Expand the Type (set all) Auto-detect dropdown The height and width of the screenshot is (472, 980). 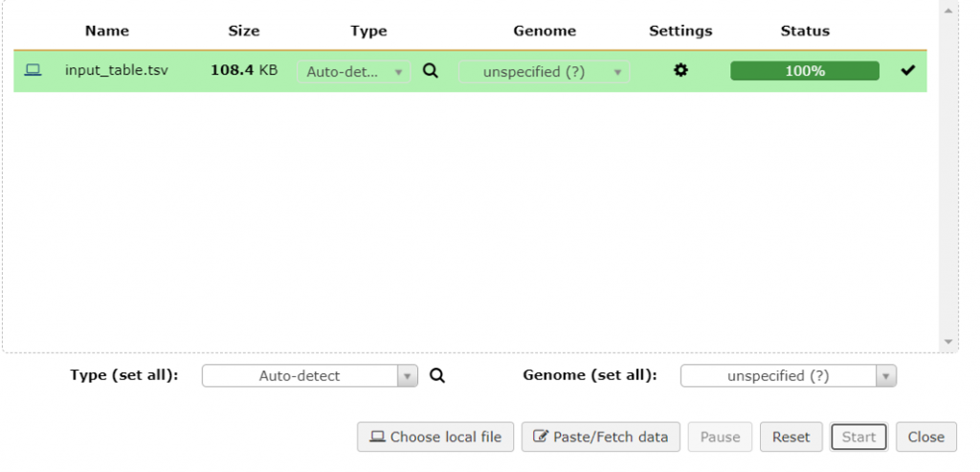coord(310,376)
